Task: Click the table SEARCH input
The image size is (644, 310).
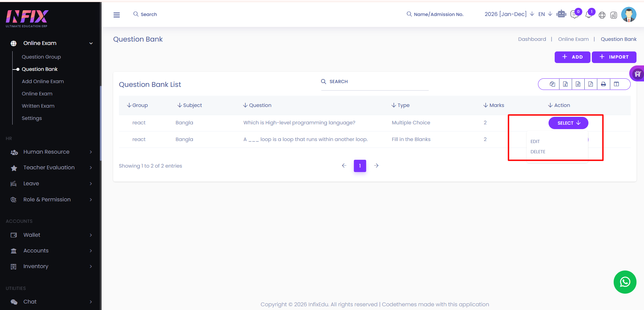Action: pos(375,82)
